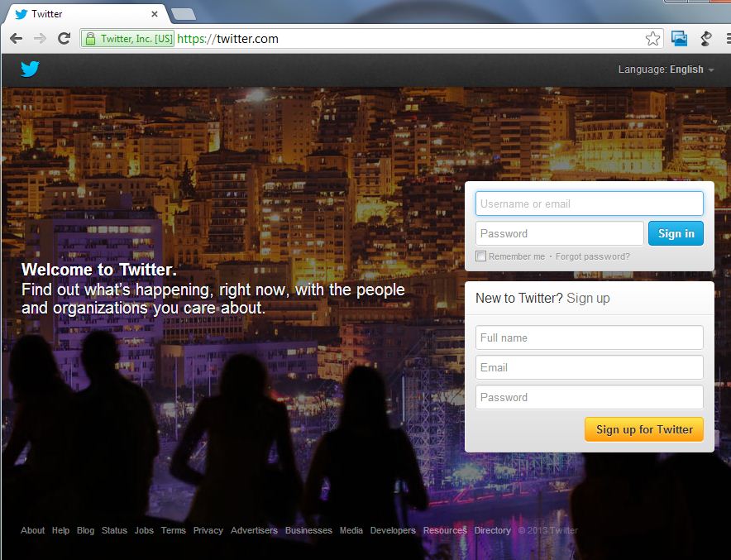Viewport: 731px width, 560px height.
Task: Open a new browser tab
Action: point(183,14)
